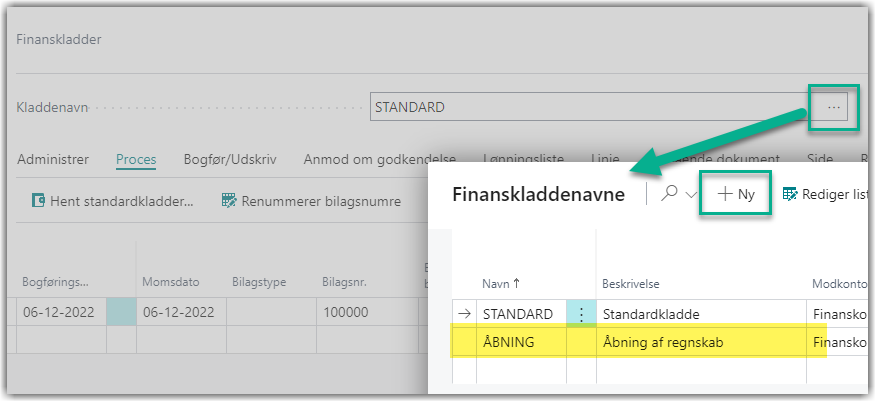Open the three-dot menu on STANDARD row
Image resolution: width=876 pixels, height=402 pixels.
point(581,314)
